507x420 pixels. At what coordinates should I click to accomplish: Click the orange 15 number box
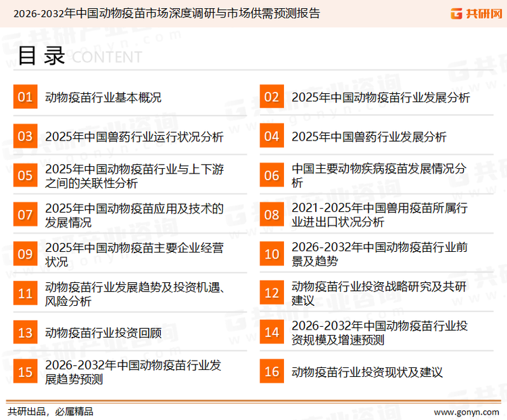(x=25, y=371)
